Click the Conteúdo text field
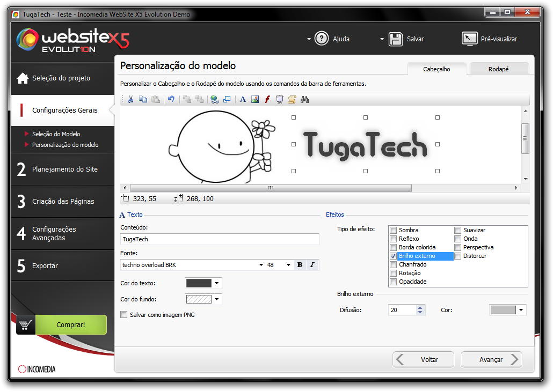 (x=220, y=239)
